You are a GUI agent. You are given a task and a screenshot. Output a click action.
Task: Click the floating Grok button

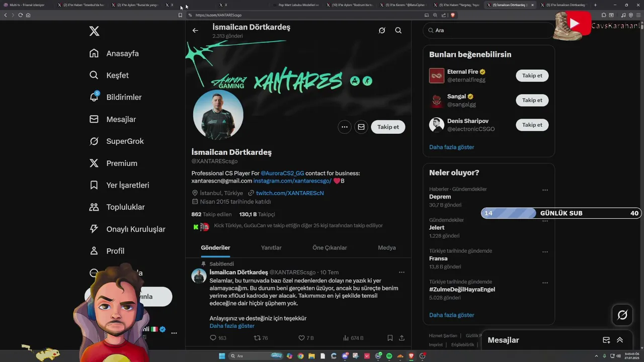(x=622, y=315)
